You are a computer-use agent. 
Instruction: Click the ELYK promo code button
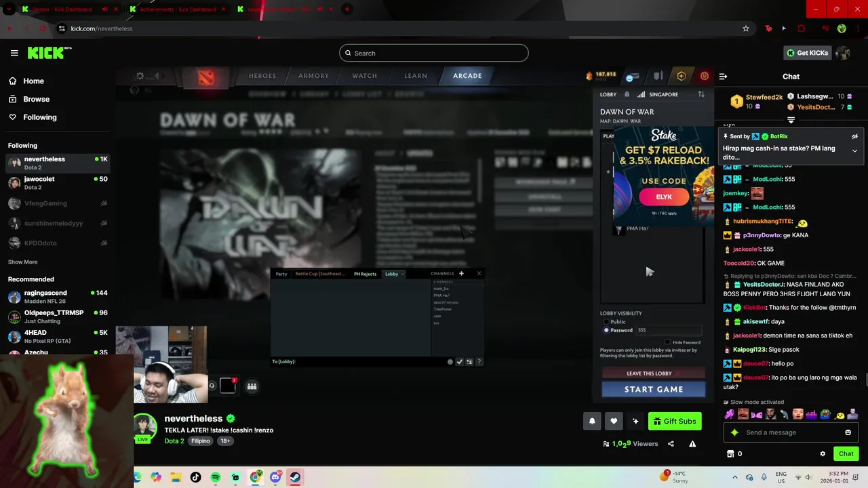(x=664, y=197)
